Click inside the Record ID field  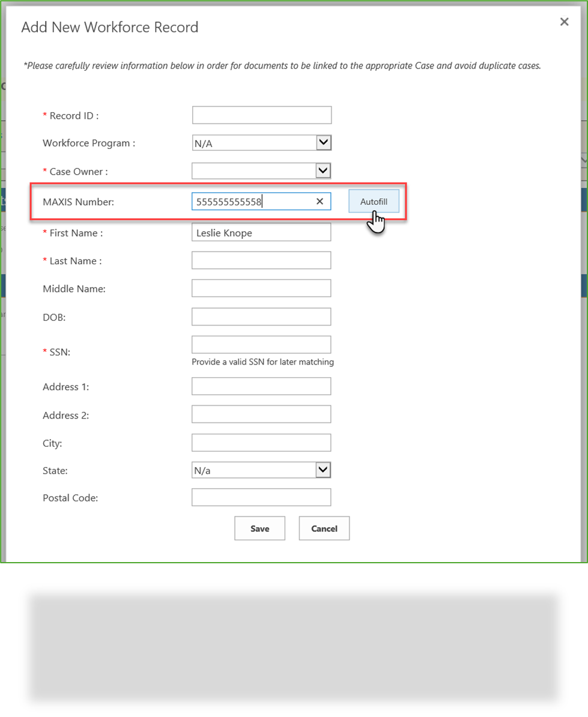(261, 115)
